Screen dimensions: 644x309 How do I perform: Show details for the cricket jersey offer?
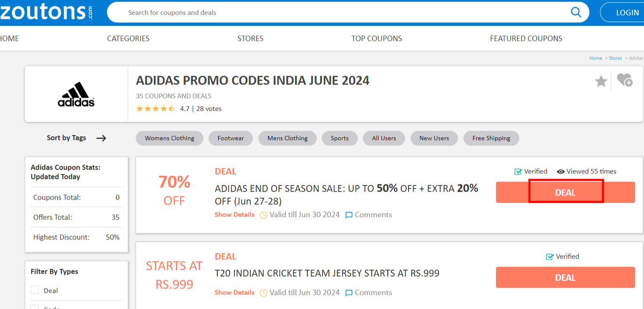click(x=234, y=292)
